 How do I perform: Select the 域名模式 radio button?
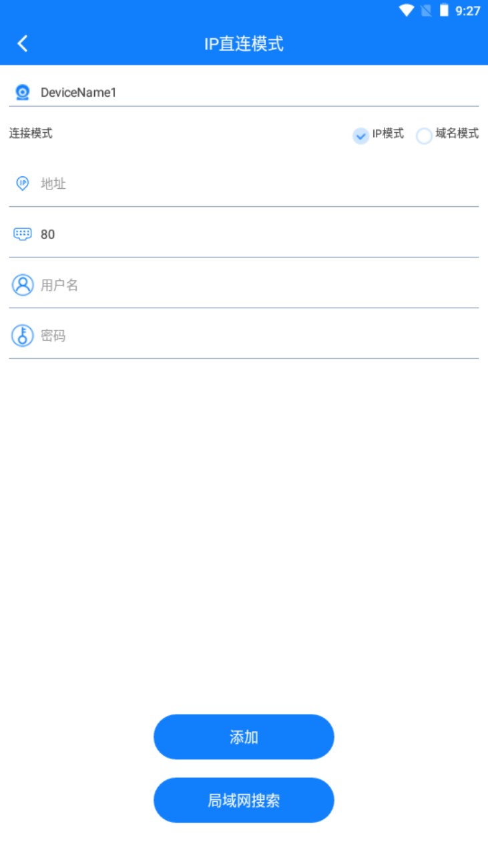(x=424, y=136)
